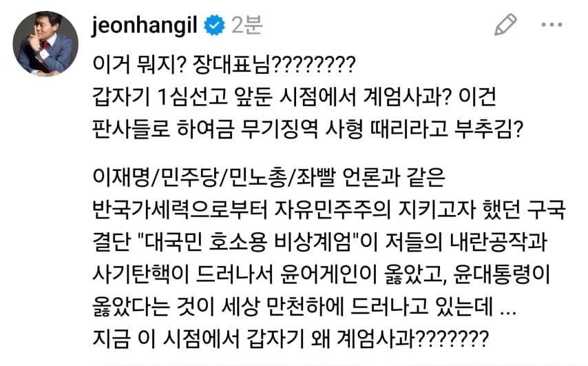The height and width of the screenshot is (366, 588).
Task: Click the word 내란공작과 in the post
Action: 498,242
